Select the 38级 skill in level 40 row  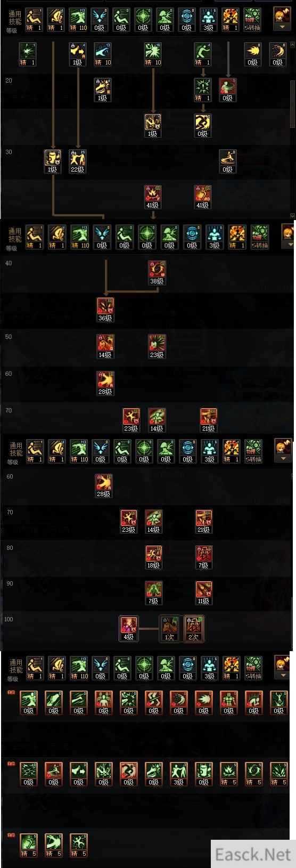[x=157, y=273]
